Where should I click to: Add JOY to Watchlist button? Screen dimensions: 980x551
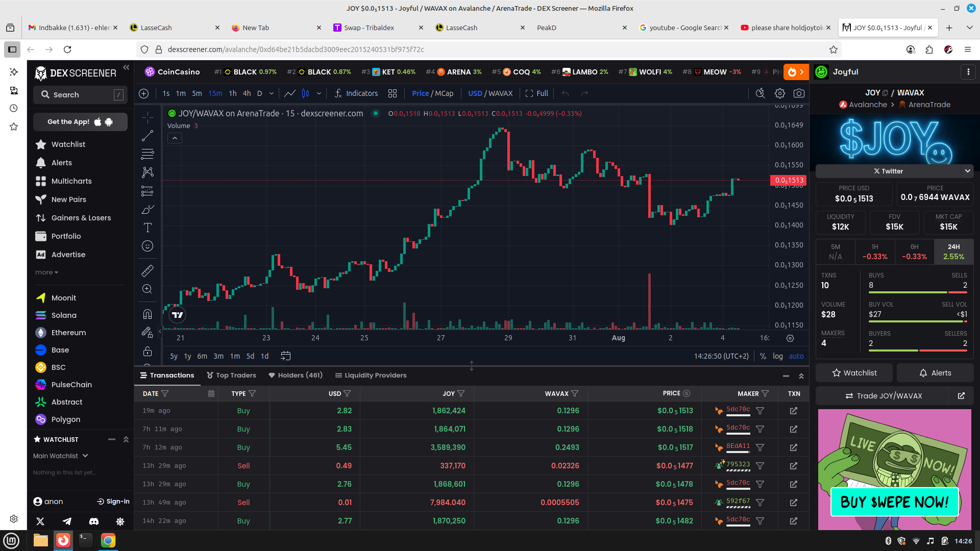854,373
